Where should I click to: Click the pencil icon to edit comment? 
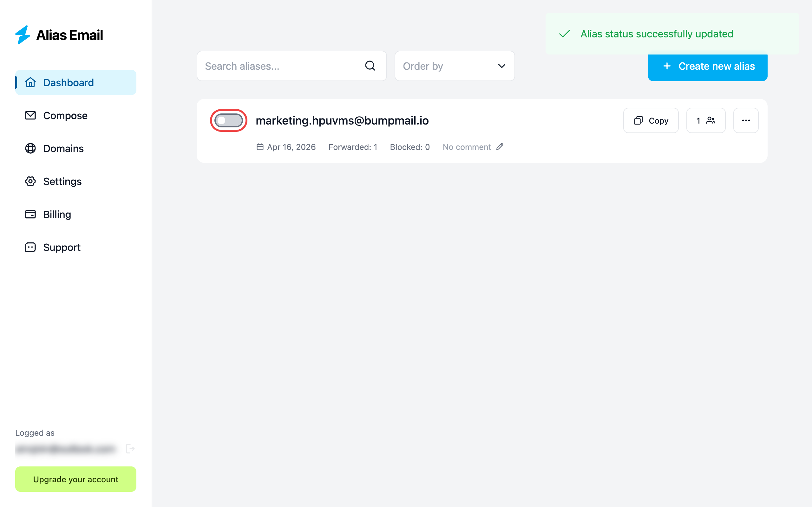click(500, 146)
